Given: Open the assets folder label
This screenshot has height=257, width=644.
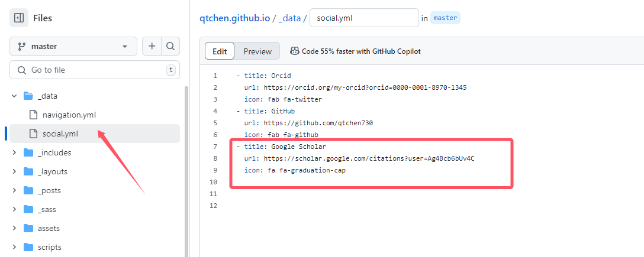Looking at the screenshot, I should pyautogui.click(x=49, y=228).
